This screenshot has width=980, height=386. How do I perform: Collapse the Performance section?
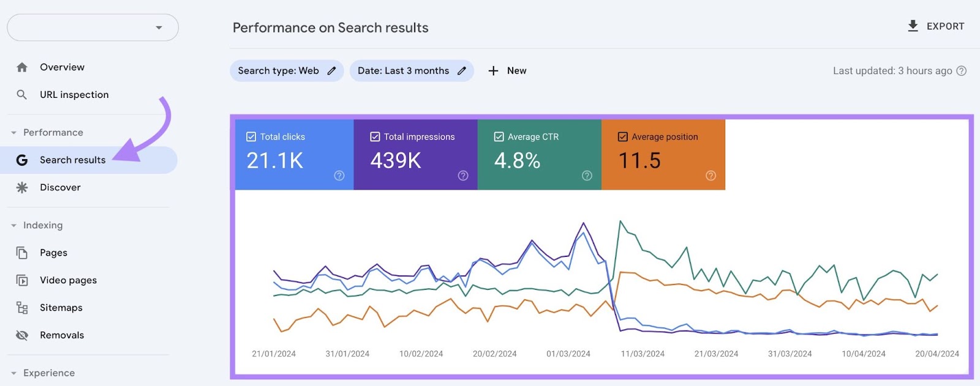[13, 133]
